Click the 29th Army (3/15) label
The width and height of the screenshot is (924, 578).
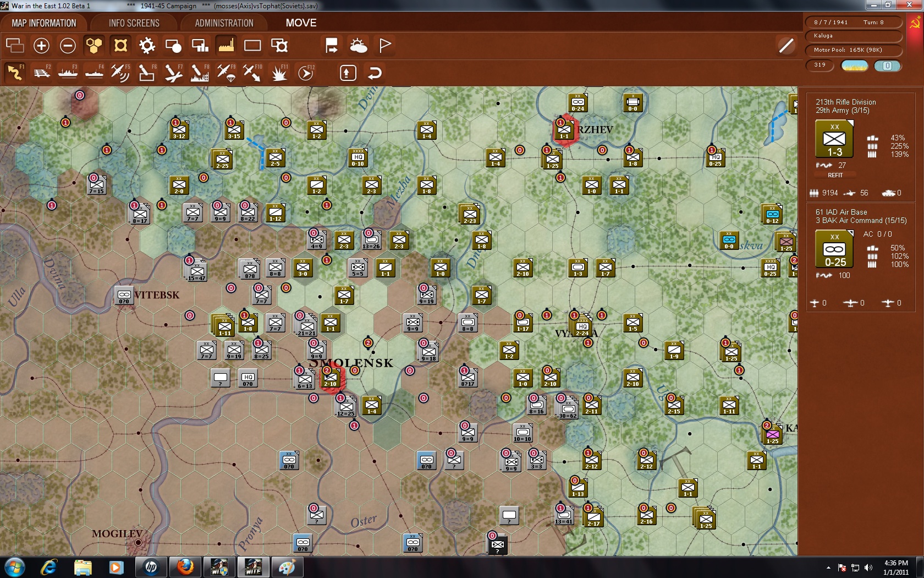(x=843, y=111)
